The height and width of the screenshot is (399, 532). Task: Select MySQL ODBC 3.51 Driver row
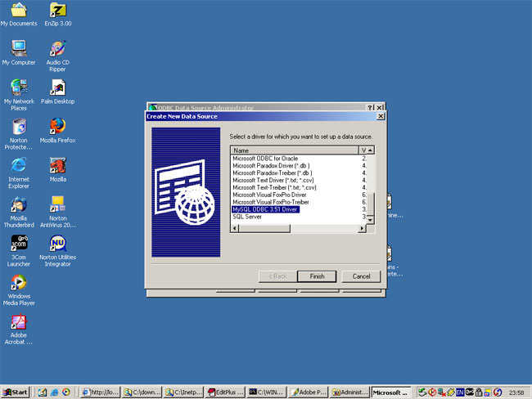pos(265,209)
